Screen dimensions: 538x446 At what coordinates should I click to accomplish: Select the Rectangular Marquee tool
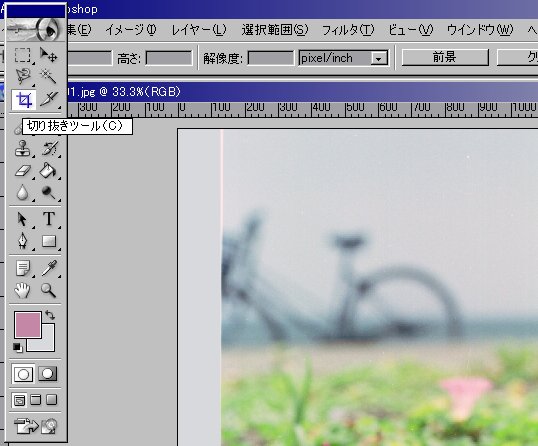23,55
